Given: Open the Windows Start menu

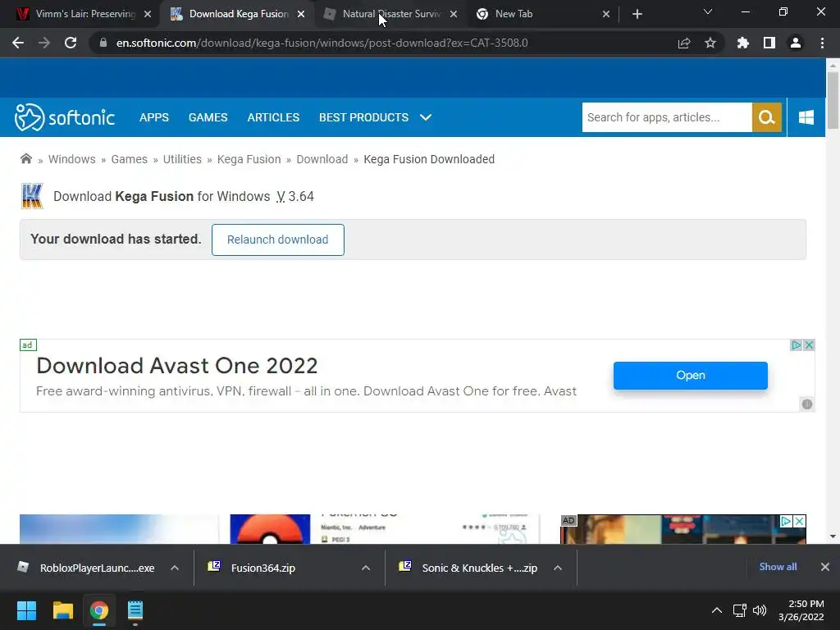Looking at the screenshot, I should pos(26,610).
